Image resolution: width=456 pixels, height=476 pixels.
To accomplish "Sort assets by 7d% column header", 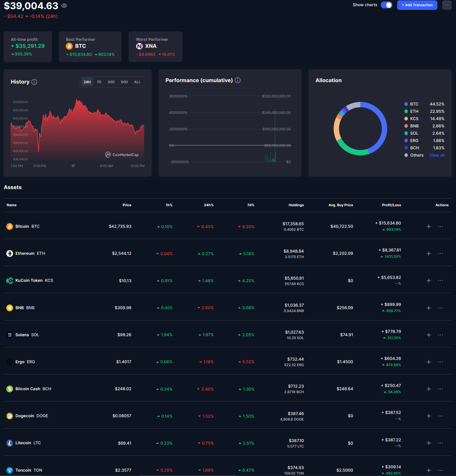I will pyautogui.click(x=251, y=205).
